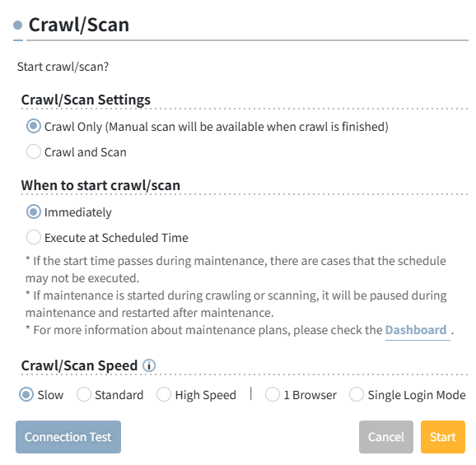This screenshot has width=476, height=465.
Task: Click the Crawl/Scan Settings heading
Action: tap(86, 100)
